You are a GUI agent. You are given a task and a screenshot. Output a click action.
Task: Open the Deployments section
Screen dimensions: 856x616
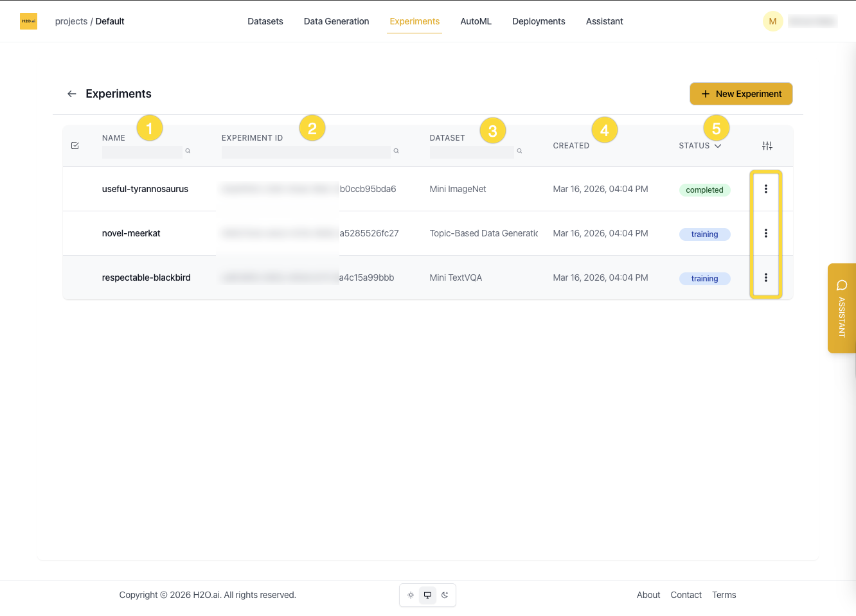tap(539, 21)
